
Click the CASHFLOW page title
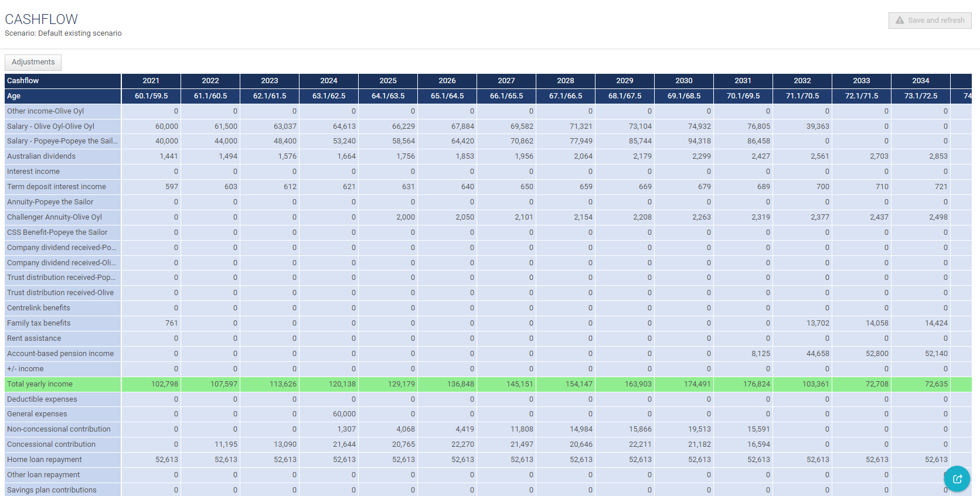(x=41, y=19)
